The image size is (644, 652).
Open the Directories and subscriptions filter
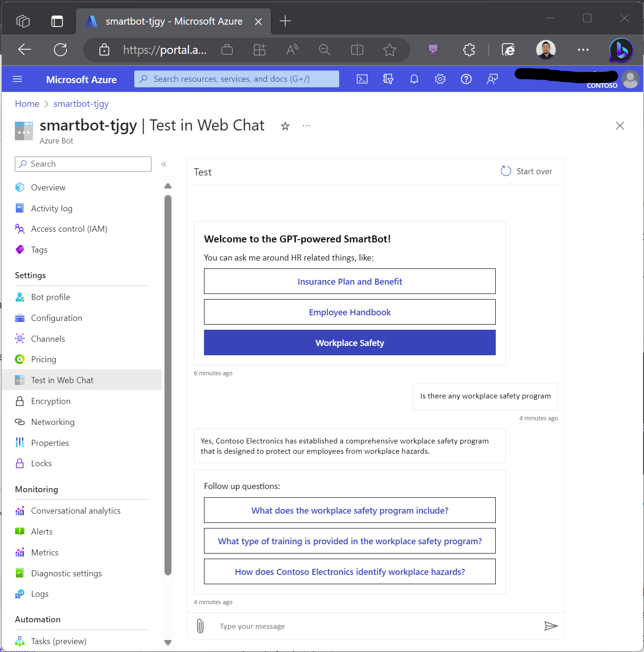(388, 79)
